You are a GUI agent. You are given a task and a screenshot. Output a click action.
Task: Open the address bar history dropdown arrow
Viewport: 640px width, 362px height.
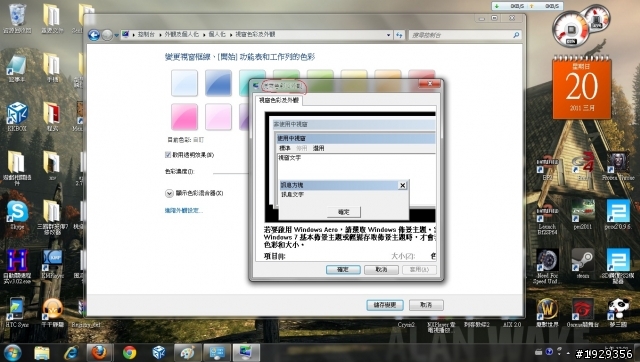coord(388,35)
